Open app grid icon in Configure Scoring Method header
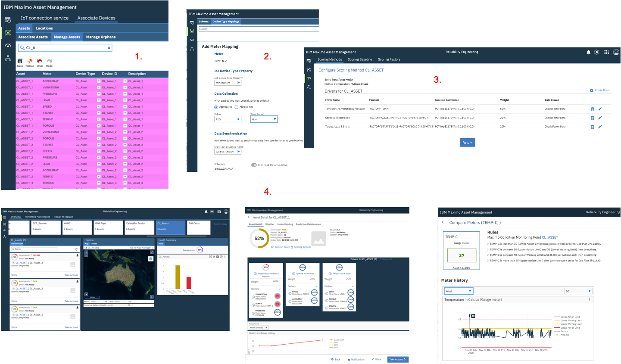This screenshot has width=621, height=364. pyautogui.click(x=606, y=52)
